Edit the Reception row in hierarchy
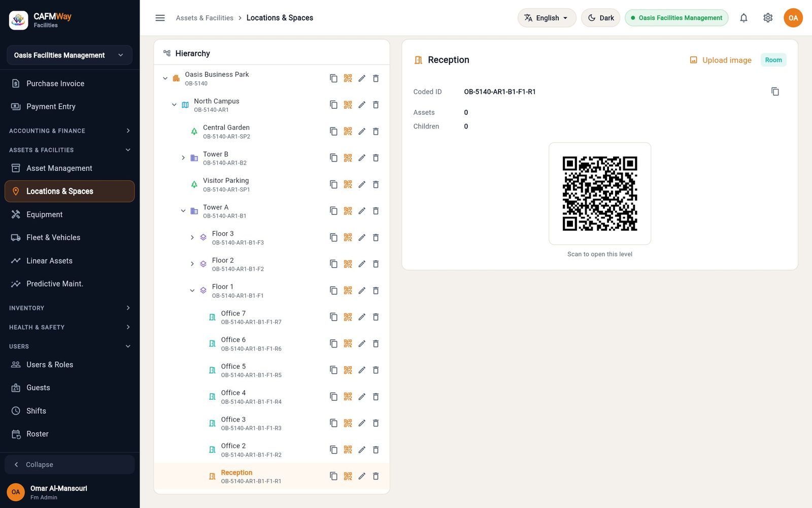The height and width of the screenshot is (508, 812). click(362, 477)
